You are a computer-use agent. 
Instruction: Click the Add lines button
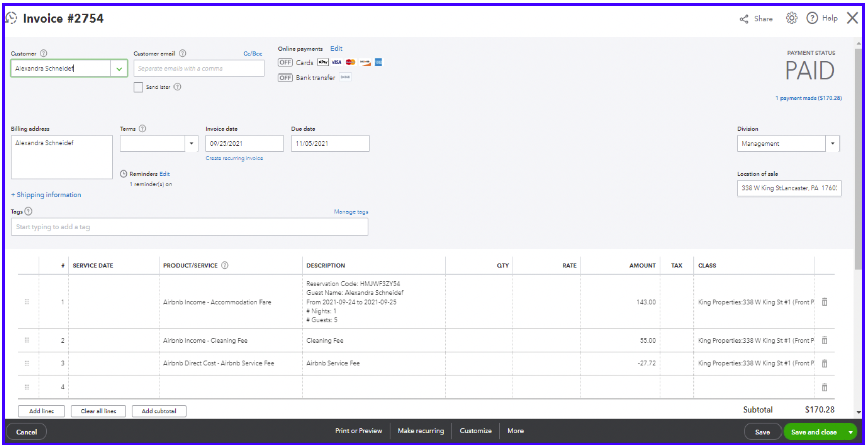click(42, 411)
